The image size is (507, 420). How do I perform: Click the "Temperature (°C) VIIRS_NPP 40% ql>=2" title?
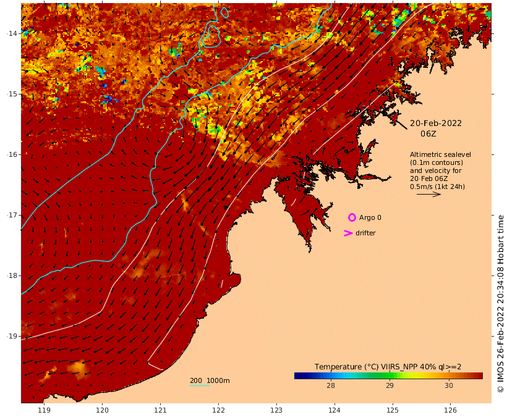[388, 367]
